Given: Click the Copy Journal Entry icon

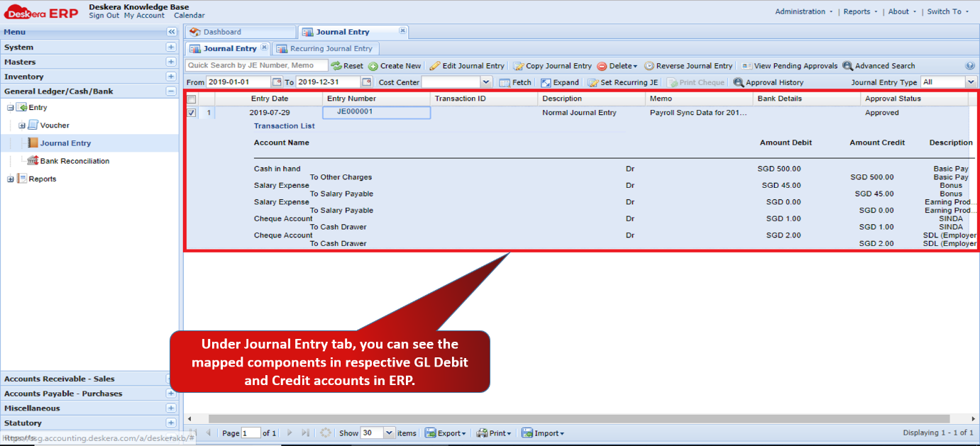Looking at the screenshot, I should (x=518, y=66).
